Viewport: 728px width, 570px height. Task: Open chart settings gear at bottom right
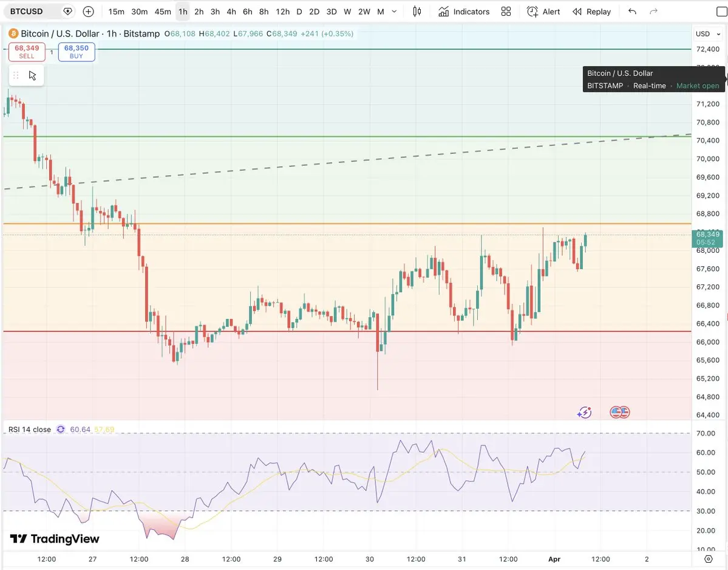pos(709,559)
